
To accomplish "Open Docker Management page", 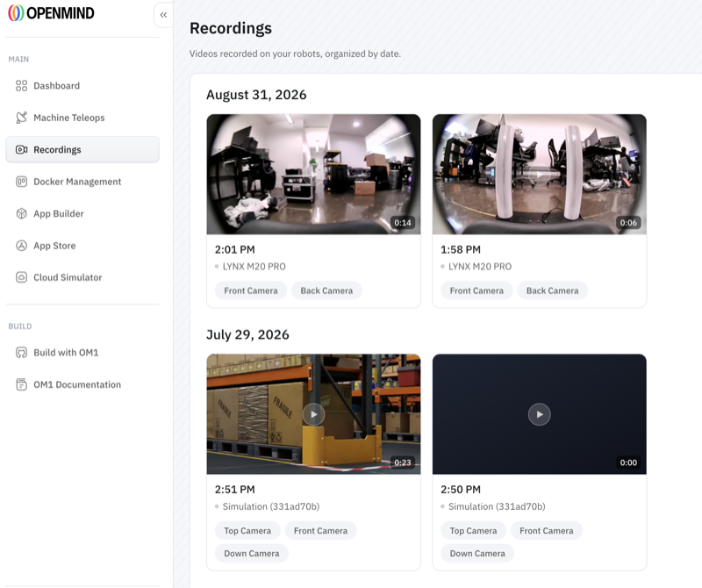I will [82, 182].
